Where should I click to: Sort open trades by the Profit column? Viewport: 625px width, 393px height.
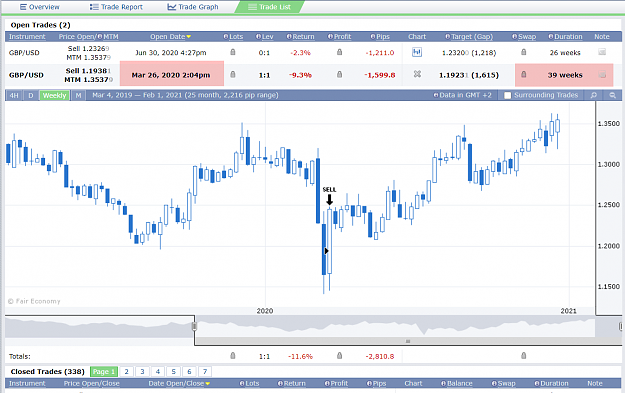[342, 37]
